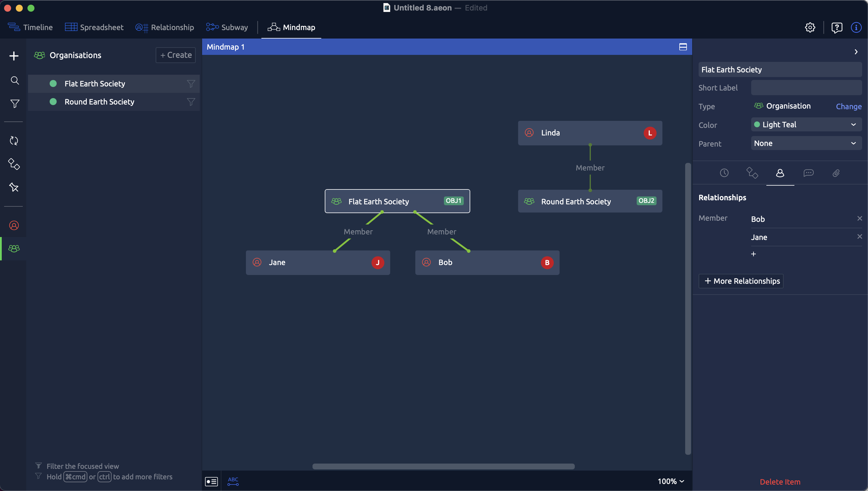The height and width of the screenshot is (491, 868).
Task: Filter by Round Earth Society funnel icon
Action: tap(191, 102)
